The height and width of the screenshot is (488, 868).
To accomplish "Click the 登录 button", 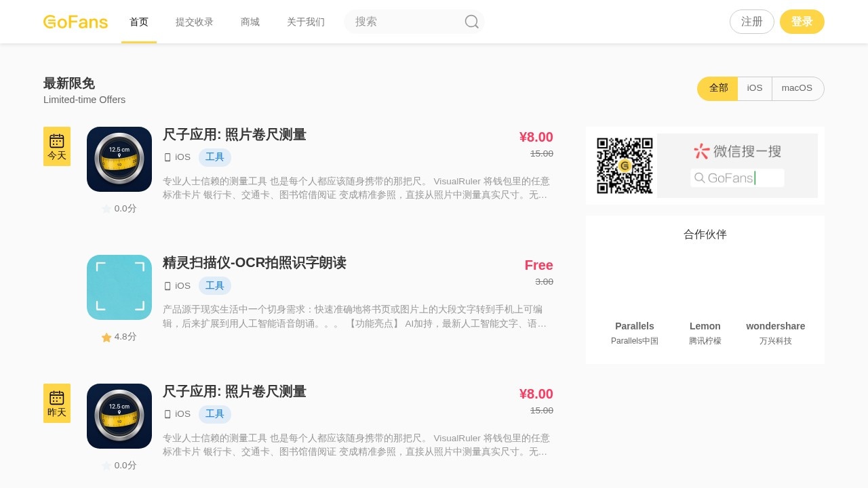I will point(802,22).
